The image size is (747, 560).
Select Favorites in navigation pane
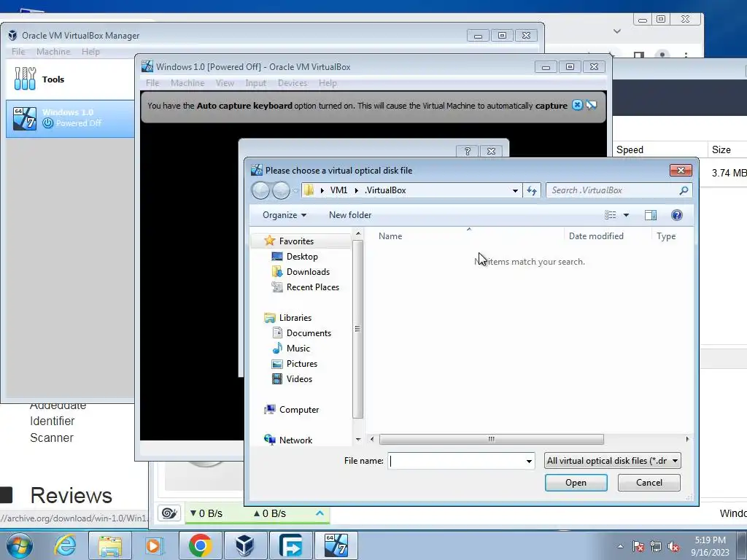296,241
